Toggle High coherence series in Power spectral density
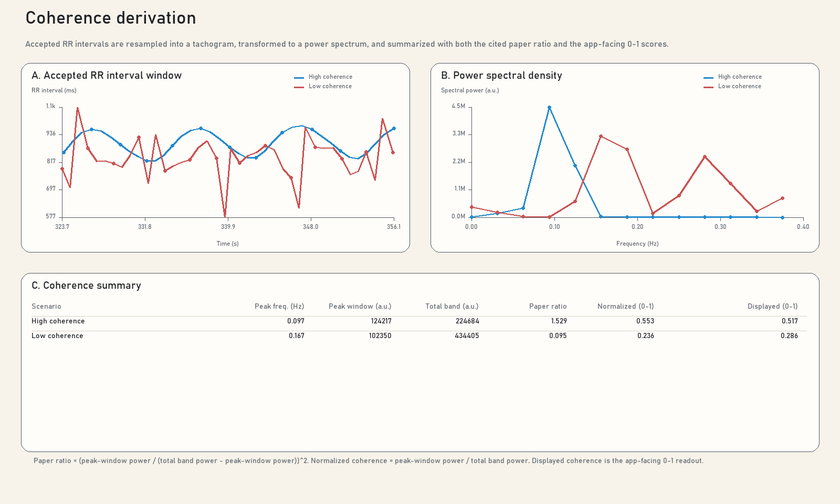The image size is (840, 504). click(x=732, y=77)
